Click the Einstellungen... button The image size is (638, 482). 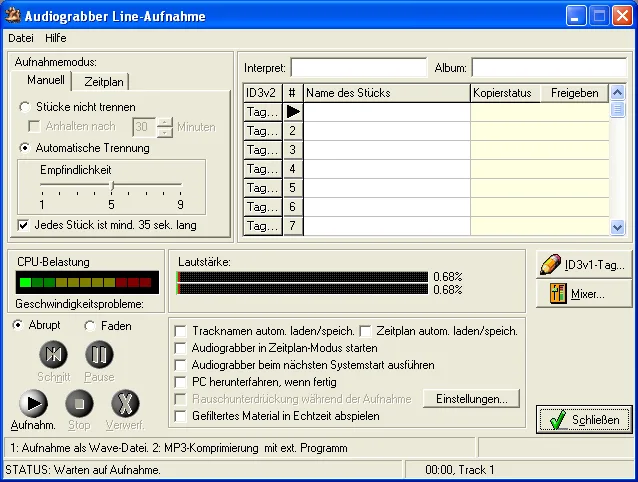tap(472, 399)
